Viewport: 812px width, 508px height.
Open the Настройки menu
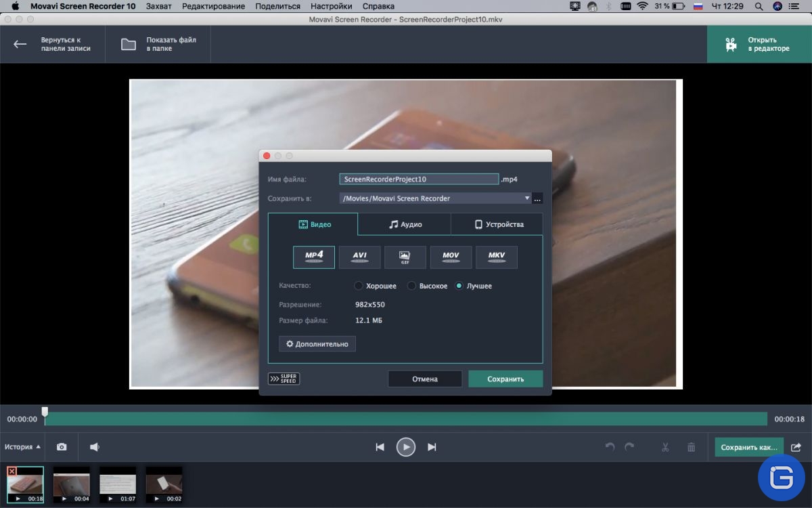[332, 6]
